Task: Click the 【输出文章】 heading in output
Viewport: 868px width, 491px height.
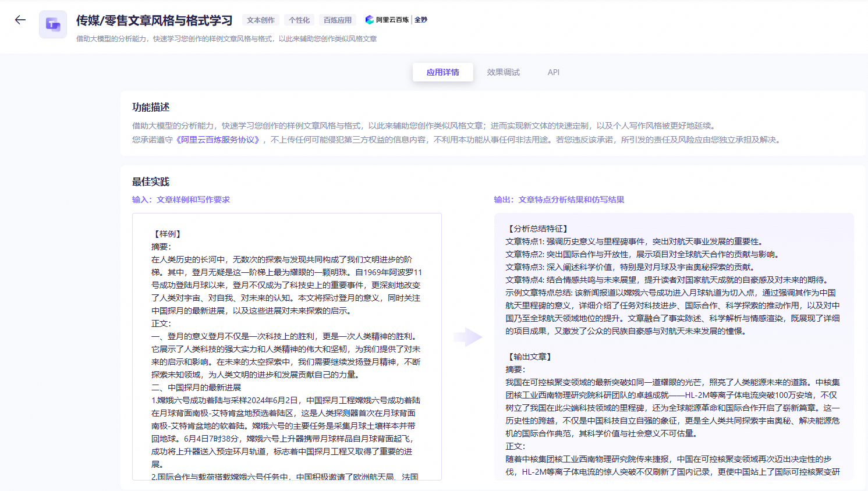Action: click(530, 357)
